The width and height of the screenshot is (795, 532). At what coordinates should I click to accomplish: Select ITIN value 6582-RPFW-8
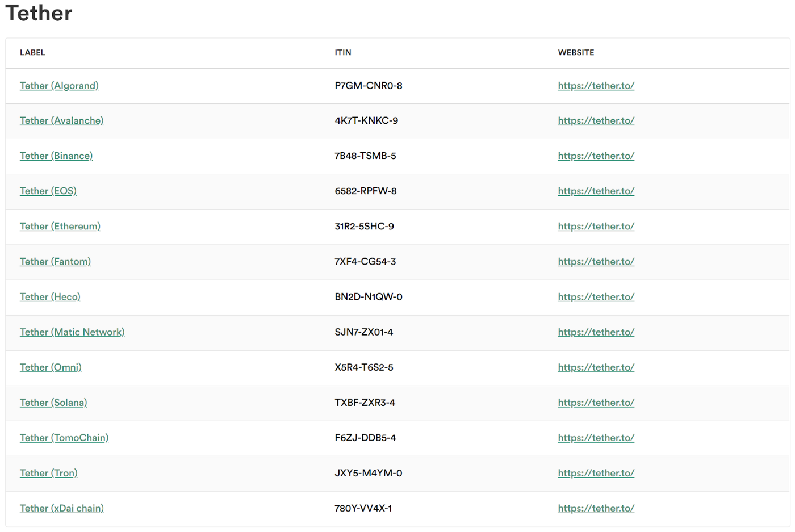(366, 191)
